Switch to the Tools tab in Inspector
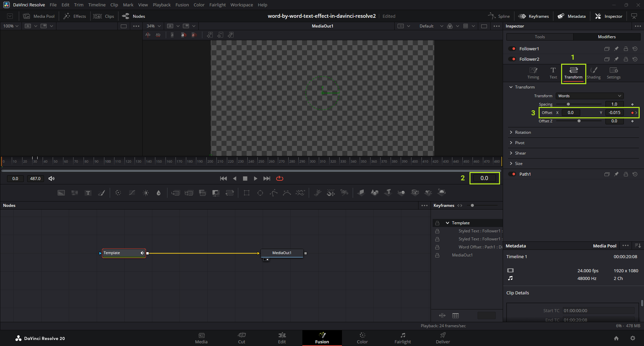Screen dimensions: 644x346 (x=540, y=37)
